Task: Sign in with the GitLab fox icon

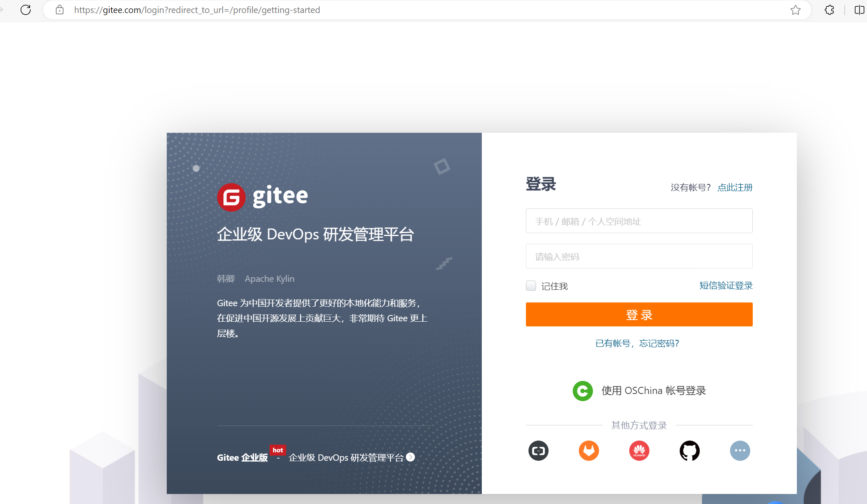Action: tap(589, 451)
